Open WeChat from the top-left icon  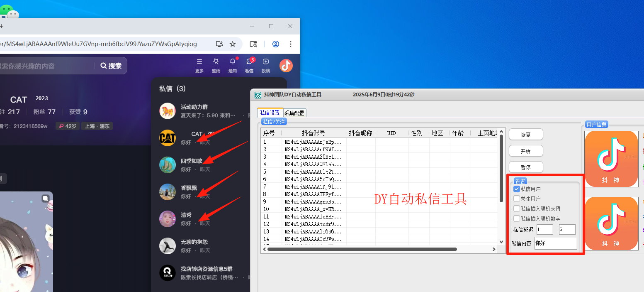point(8,10)
